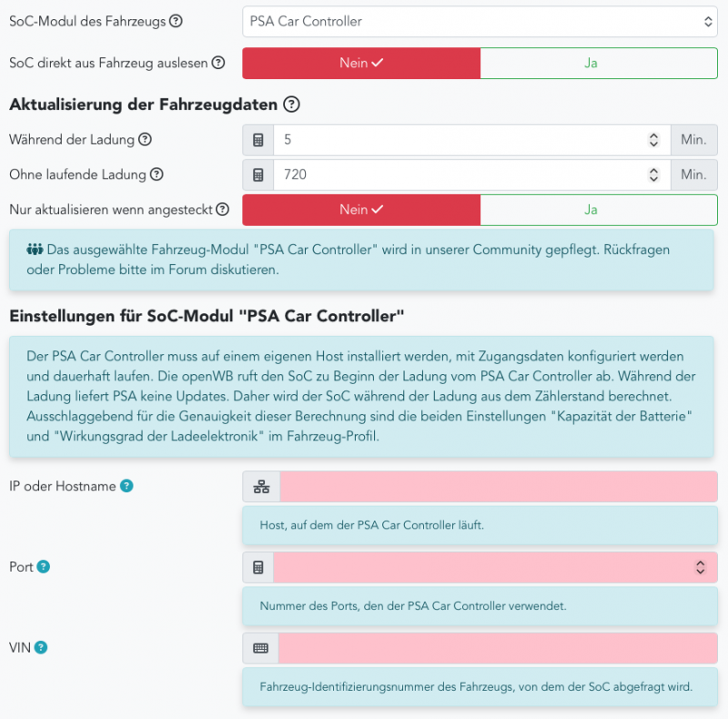Screen dimensions: 728x719
Task: Click help icon beside SoC-Modul des Fahrzeugs
Action: pos(176,21)
